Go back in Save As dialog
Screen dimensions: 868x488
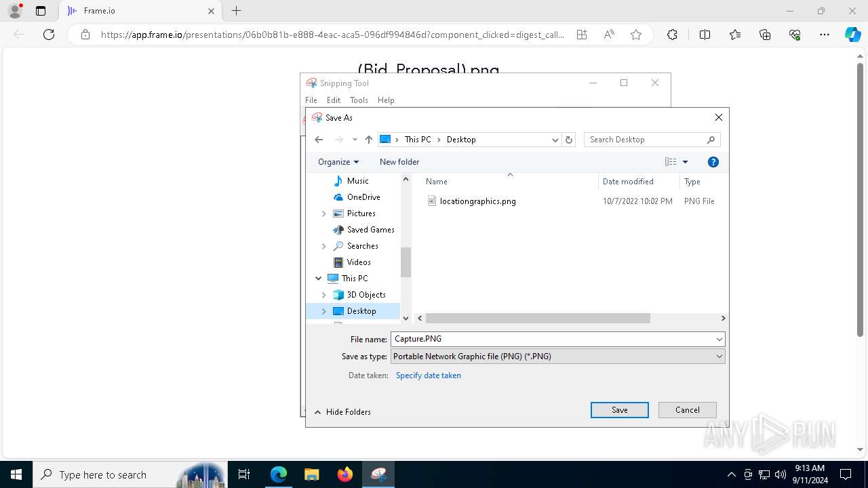click(x=319, y=140)
